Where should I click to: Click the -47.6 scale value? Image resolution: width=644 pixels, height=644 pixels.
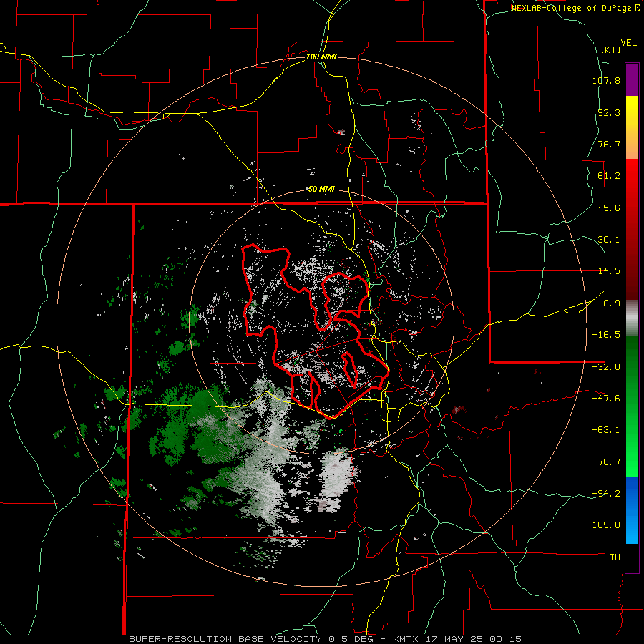(606, 399)
